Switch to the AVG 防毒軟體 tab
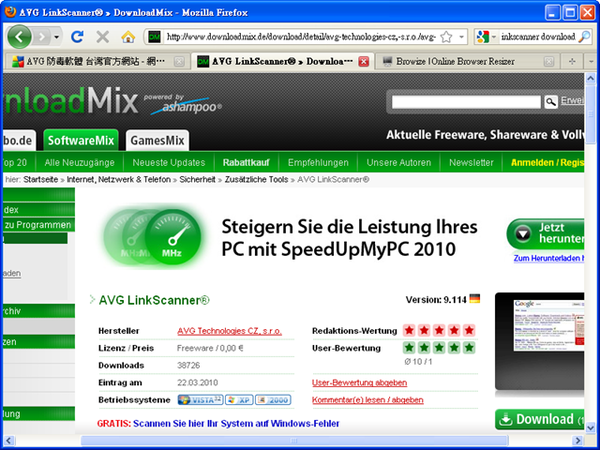 click(x=95, y=61)
